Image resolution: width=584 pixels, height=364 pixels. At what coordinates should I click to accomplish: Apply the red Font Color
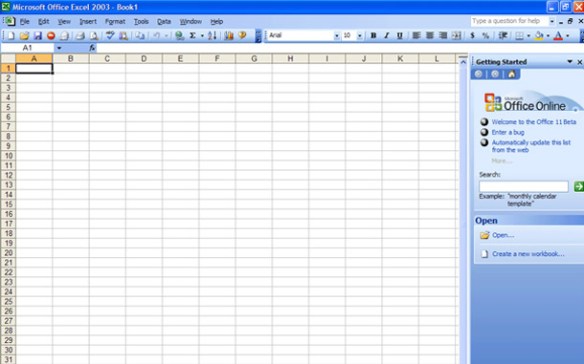558,35
